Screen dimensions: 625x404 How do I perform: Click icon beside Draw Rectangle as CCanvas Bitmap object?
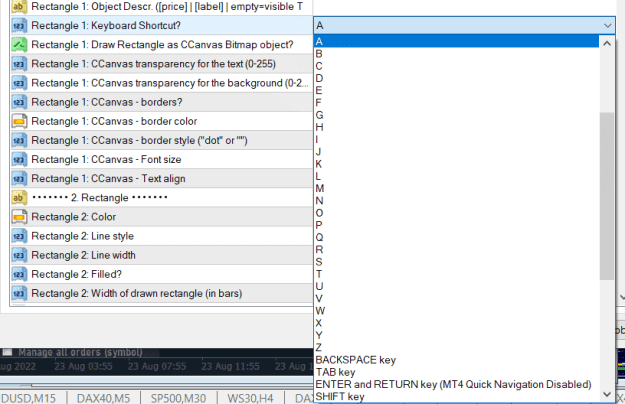(19, 45)
